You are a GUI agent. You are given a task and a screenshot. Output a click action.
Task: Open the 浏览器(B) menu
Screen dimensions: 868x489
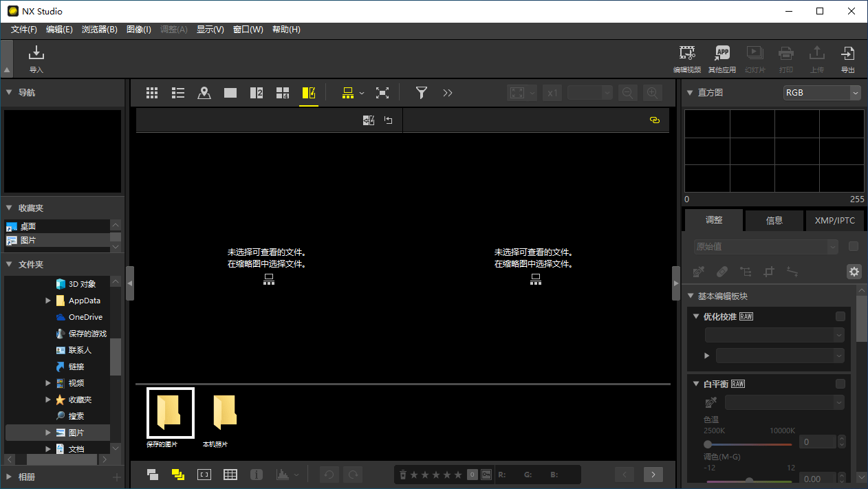[99, 29]
